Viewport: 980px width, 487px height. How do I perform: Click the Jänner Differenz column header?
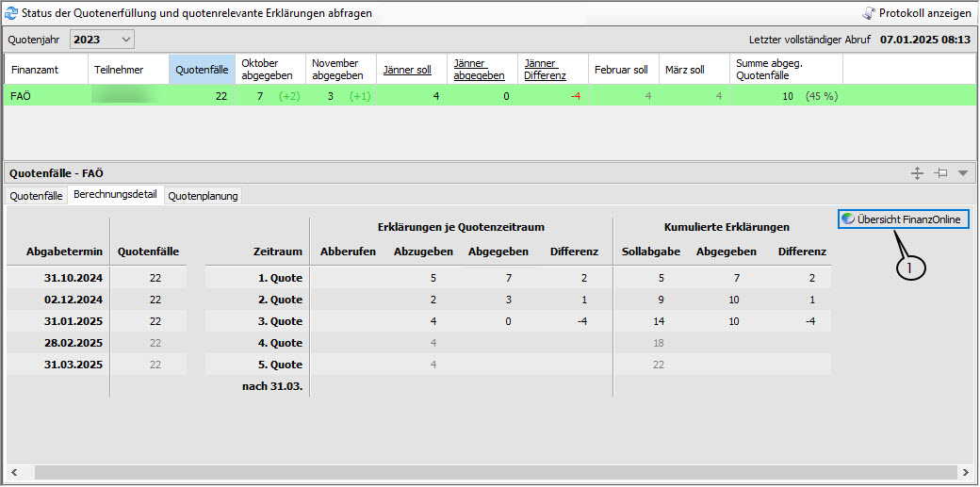coord(545,70)
